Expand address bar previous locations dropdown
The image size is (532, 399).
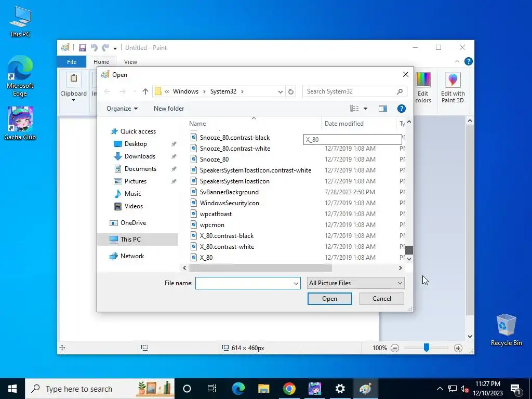280,91
